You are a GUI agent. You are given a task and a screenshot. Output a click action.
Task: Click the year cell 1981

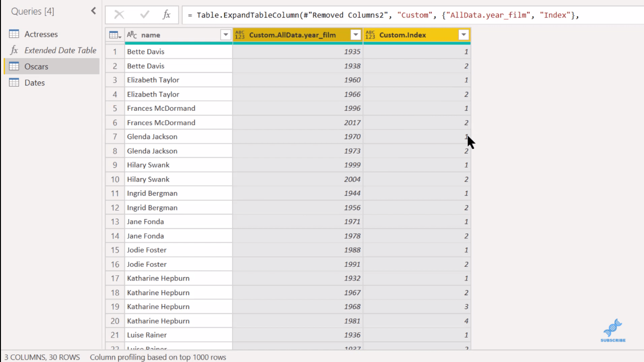click(298, 321)
